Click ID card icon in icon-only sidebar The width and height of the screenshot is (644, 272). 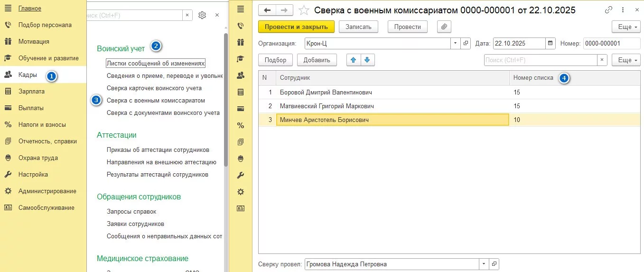coord(241,208)
